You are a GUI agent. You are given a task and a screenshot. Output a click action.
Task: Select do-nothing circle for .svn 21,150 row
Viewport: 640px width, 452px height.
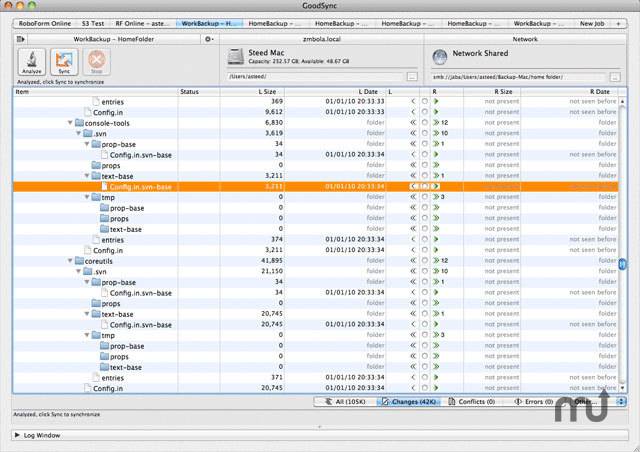425,271
